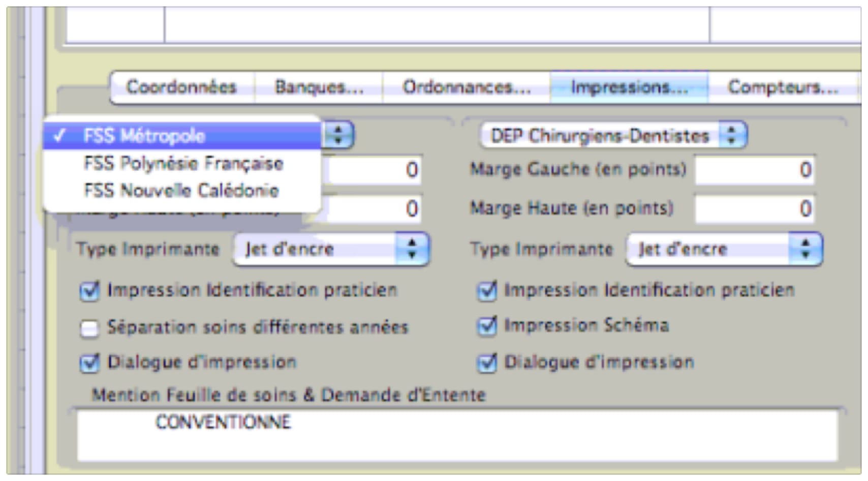The image size is (868, 481).
Task: Disable Impression Schéma checkbox
Action: click(x=487, y=326)
